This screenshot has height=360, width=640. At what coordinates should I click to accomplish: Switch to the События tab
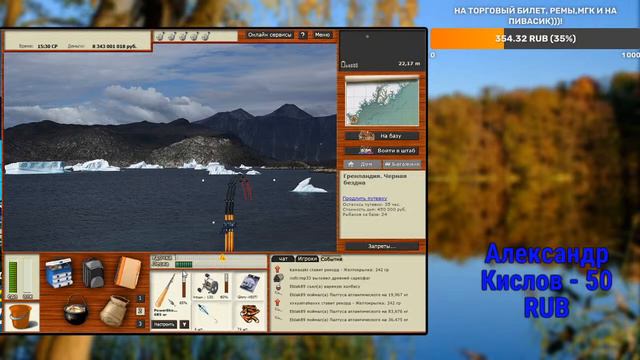(331, 259)
